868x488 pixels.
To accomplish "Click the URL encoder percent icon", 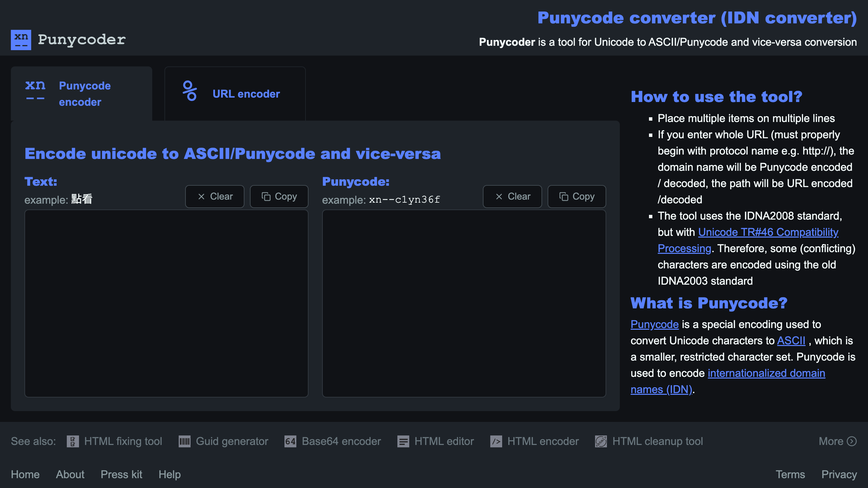I will (190, 91).
